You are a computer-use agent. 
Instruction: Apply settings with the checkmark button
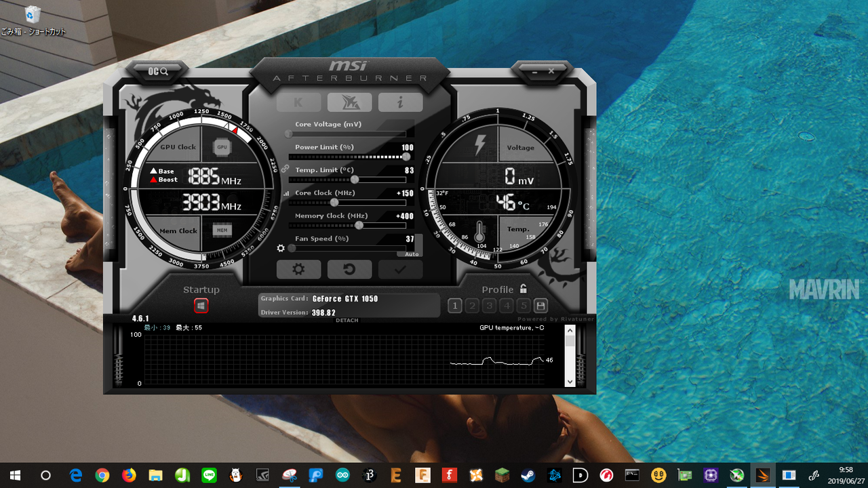pyautogui.click(x=400, y=269)
